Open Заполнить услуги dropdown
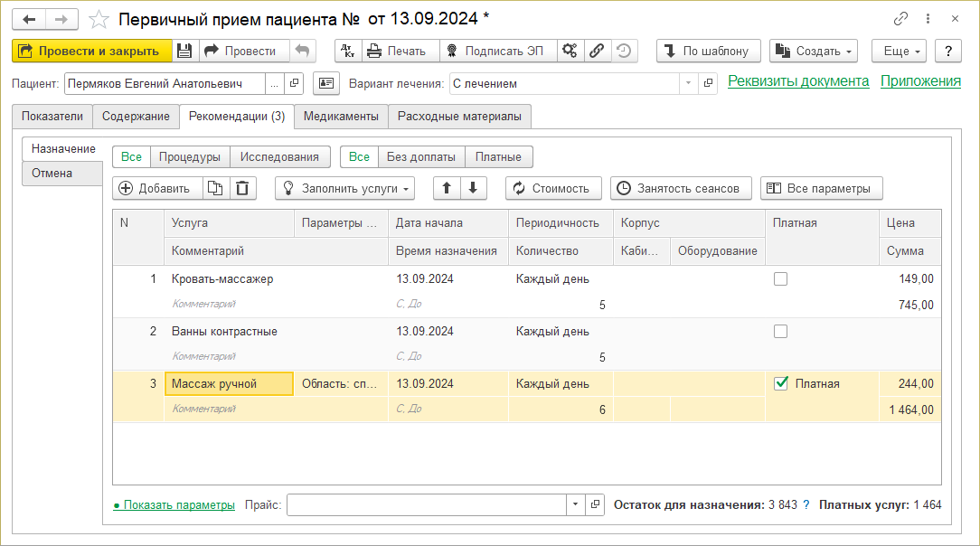 click(344, 188)
